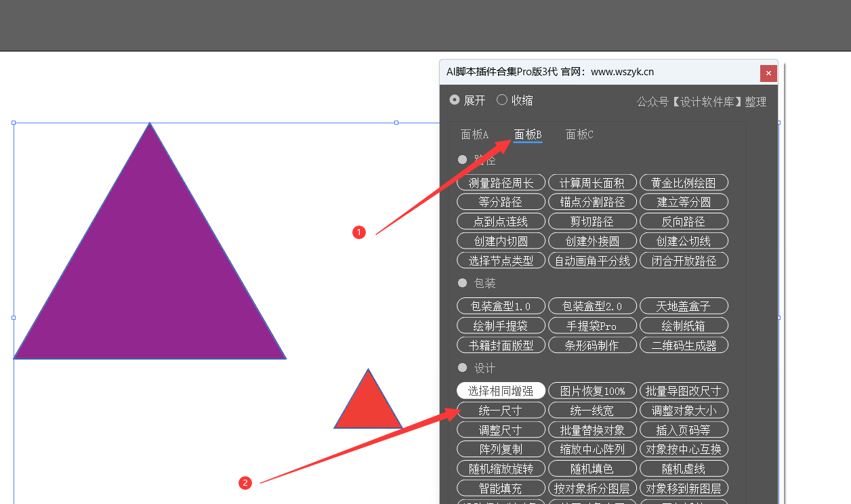
Task: Click the 统一线宽 button
Action: point(592,411)
